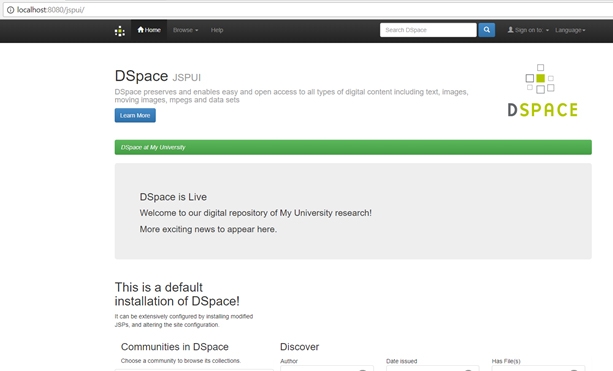Click the 'Author' facet label
The height and width of the screenshot is (371, 613).
click(x=289, y=361)
